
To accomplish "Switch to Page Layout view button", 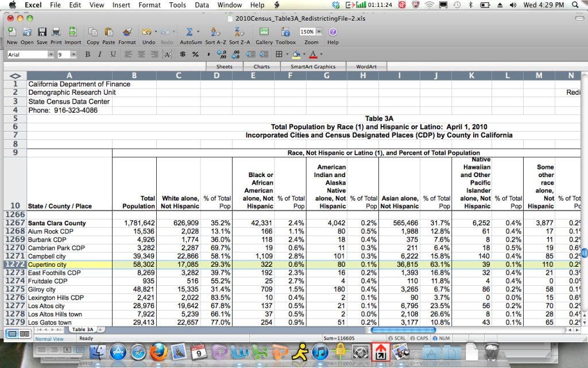I will (25, 334).
